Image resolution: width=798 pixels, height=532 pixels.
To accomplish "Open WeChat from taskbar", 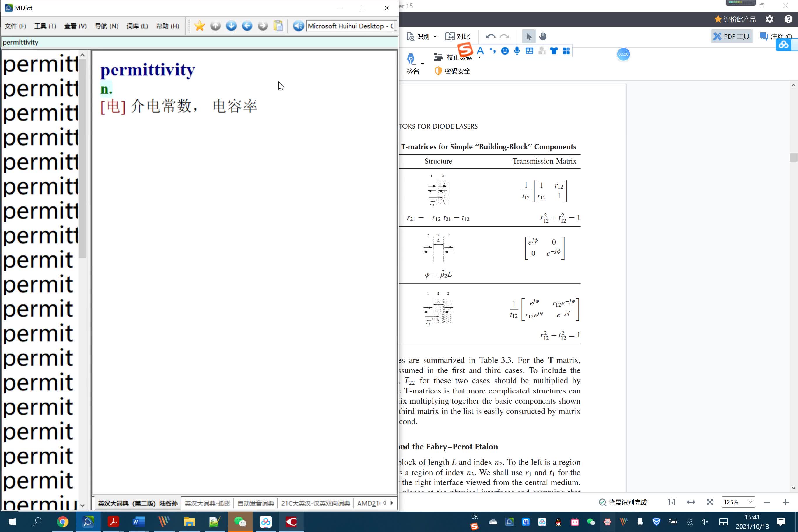I will 240,521.
